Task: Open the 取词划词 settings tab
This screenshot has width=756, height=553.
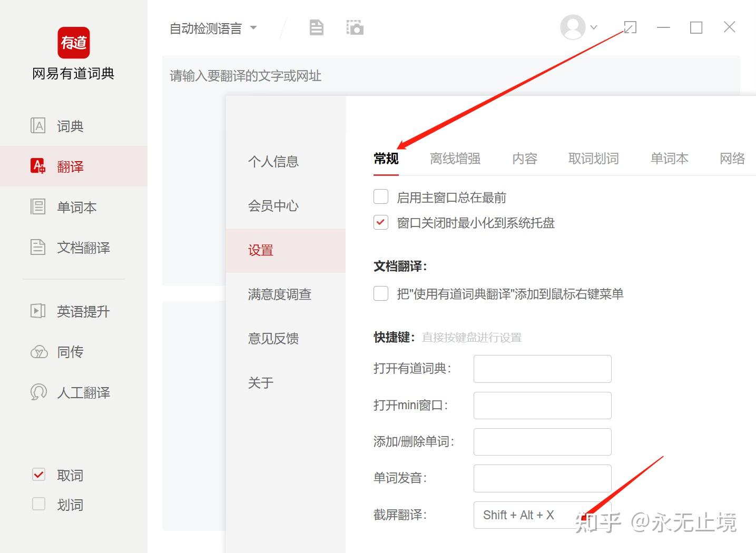Action: pos(593,159)
